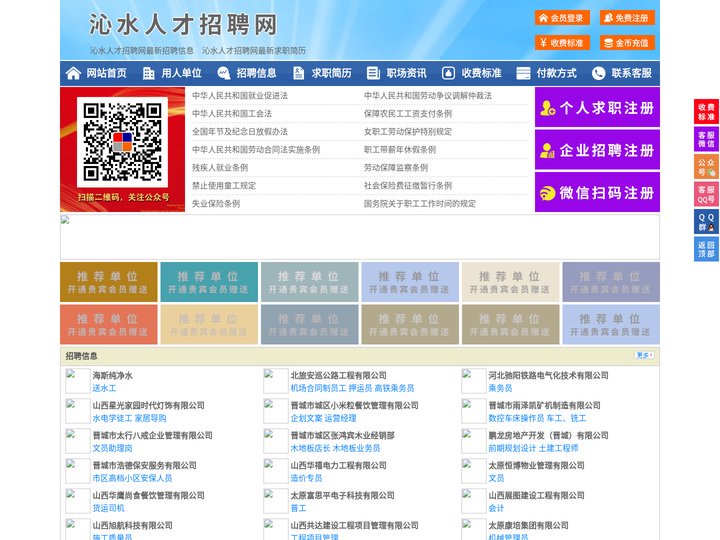720x540 pixels.
Task: Open link 全国年节及纪念日放假办法
Action: click(240, 131)
